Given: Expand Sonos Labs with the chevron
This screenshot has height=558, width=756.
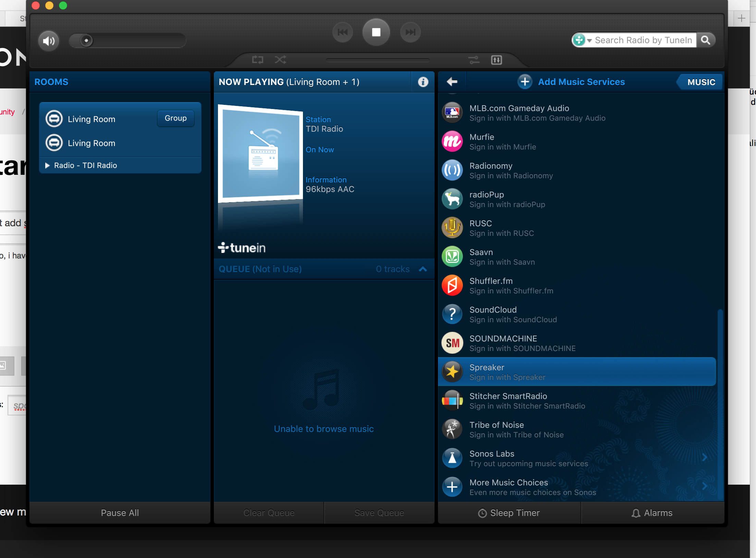Looking at the screenshot, I should pyautogui.click(x=704, y=458).
